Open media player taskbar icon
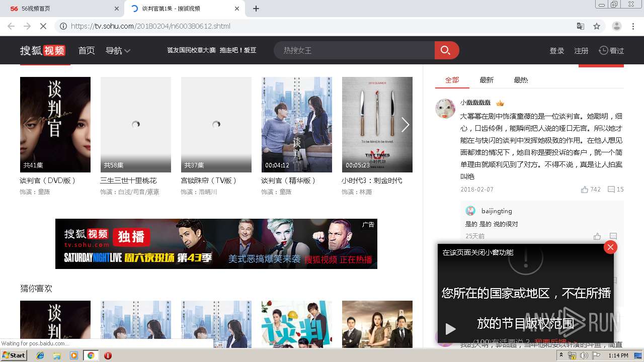The height and width of the screenshot is (362, 644). (74, 355)
